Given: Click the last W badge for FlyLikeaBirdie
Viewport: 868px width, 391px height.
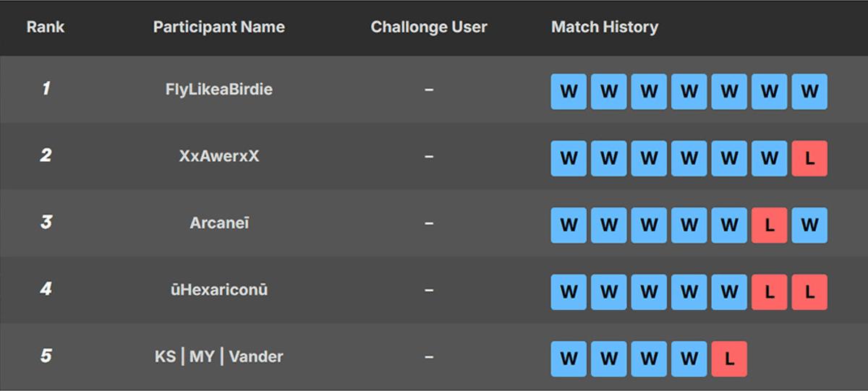Looking at the screenshot, I should click(x=809, y=92).
